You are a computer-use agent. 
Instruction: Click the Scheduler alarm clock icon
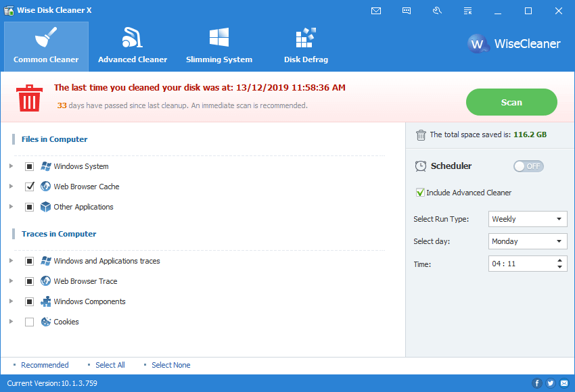click(421, 166)
